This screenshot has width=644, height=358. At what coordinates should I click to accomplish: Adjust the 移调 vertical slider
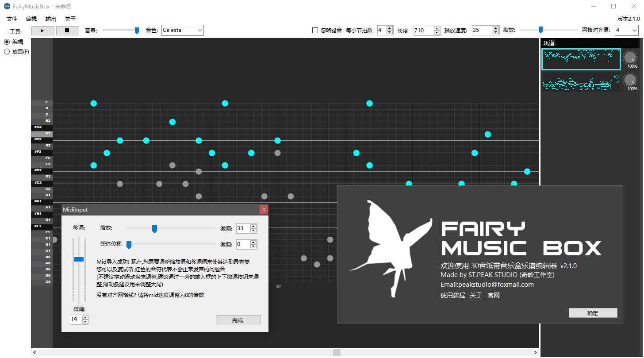coord(79,270)
